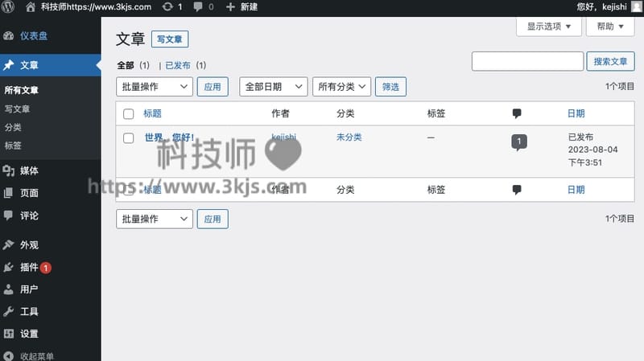Sort by 标题 column header
This screenshot has width=644, height=361.
(x=152, y=113)
